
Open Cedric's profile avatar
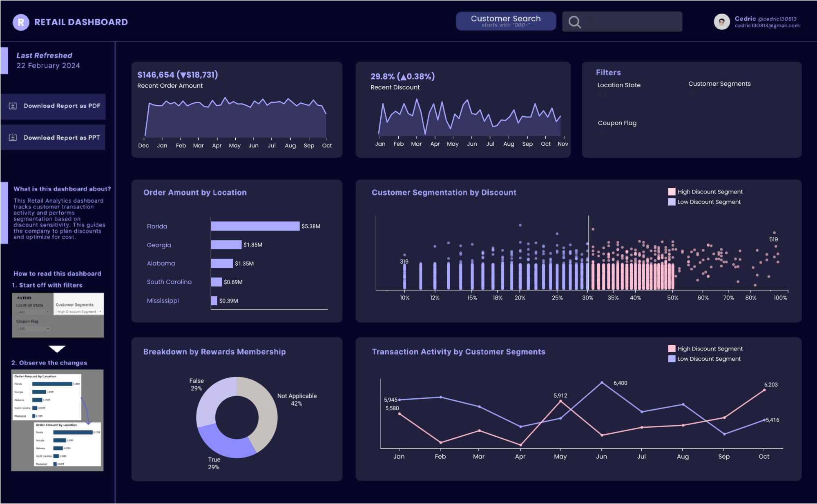click(722, 22)
